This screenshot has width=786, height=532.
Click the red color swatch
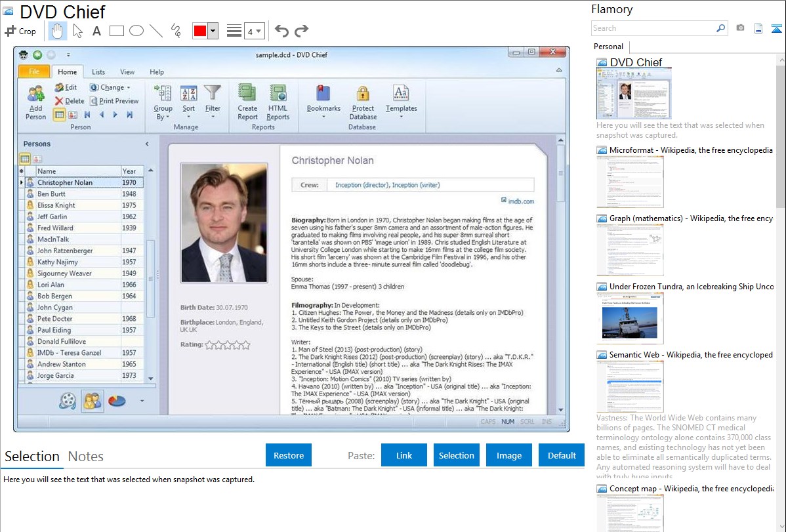pos(200,31)
